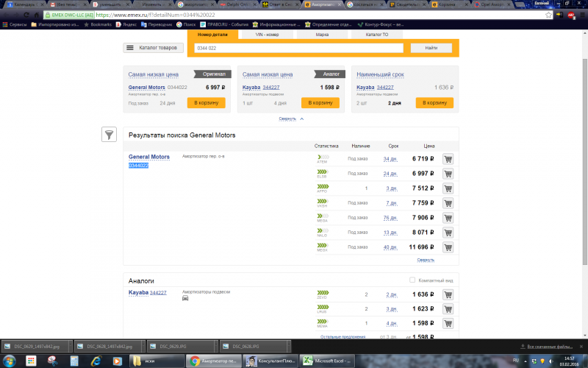588x368 pixels.
Task: Click the RU language indicator in tray
Action: tap(516, 361)
